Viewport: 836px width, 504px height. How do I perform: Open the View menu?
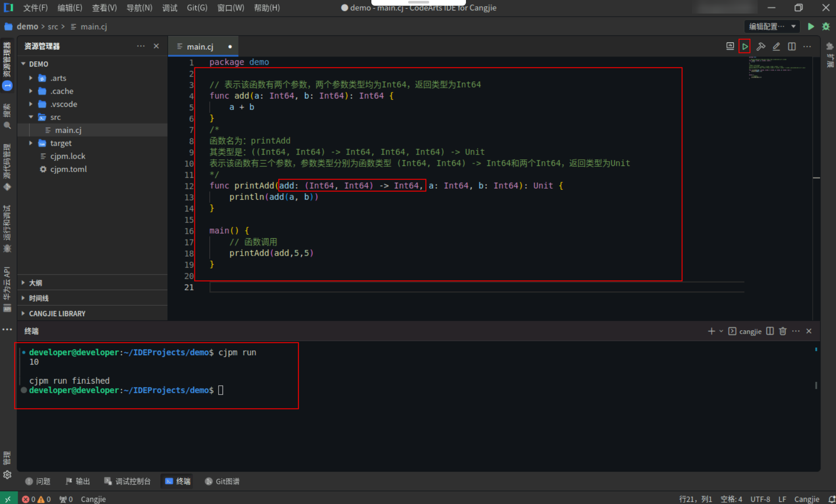coord(105,8)
